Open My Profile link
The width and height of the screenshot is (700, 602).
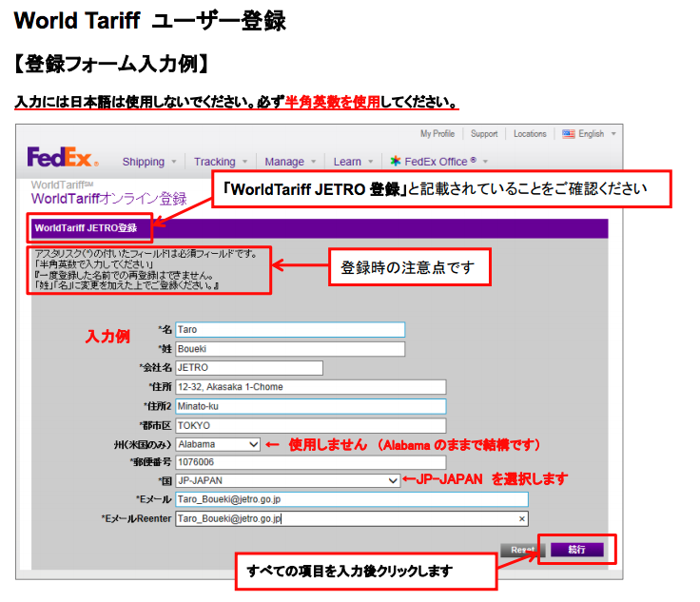coord(437,134)
